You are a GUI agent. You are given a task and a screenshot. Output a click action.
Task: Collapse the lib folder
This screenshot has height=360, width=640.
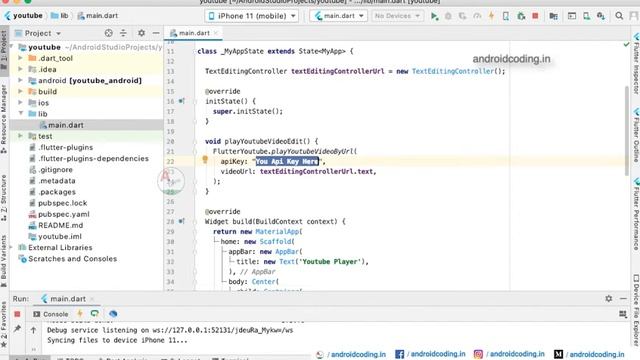click(20, 113)
